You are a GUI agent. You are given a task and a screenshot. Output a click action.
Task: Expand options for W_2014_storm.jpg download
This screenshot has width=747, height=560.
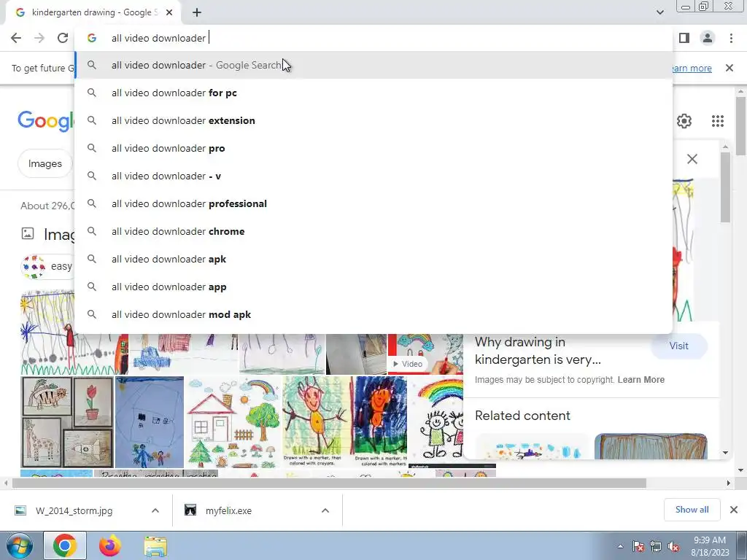pos(155,510)
